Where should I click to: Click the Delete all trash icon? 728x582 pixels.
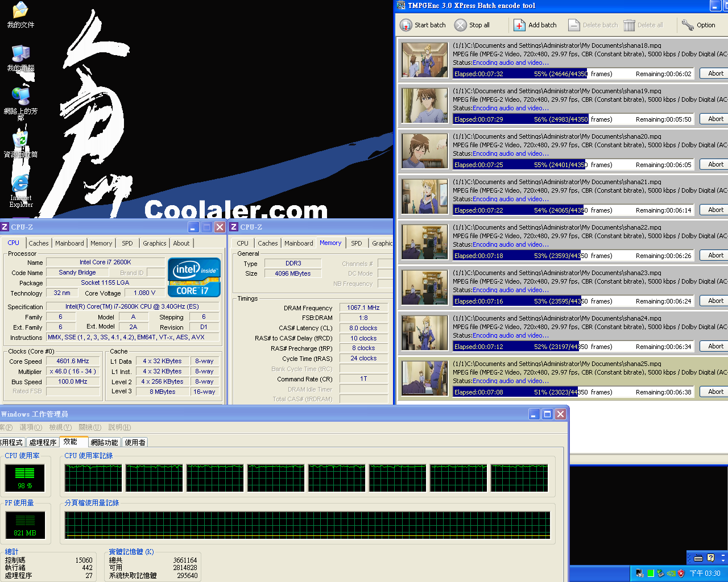click(x=629, y=25)
